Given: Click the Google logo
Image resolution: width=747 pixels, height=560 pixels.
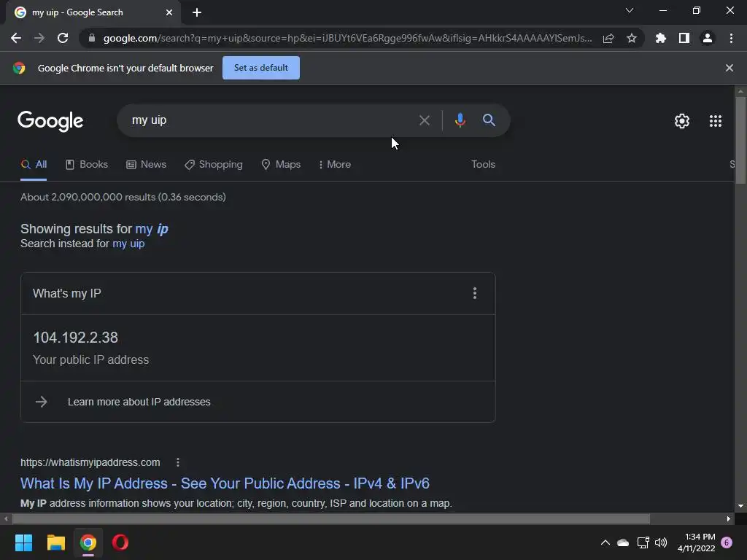Looking at the screenshot, I should click(50, 121).
